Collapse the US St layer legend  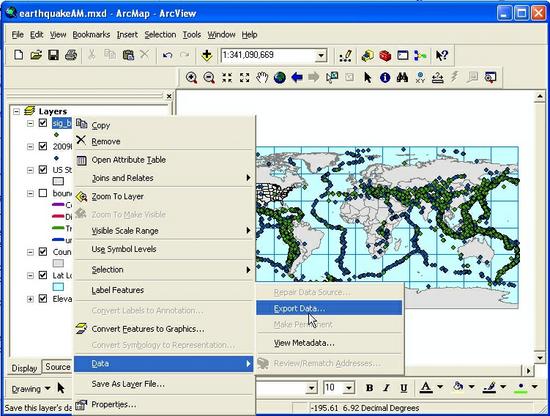pos(30,170)
